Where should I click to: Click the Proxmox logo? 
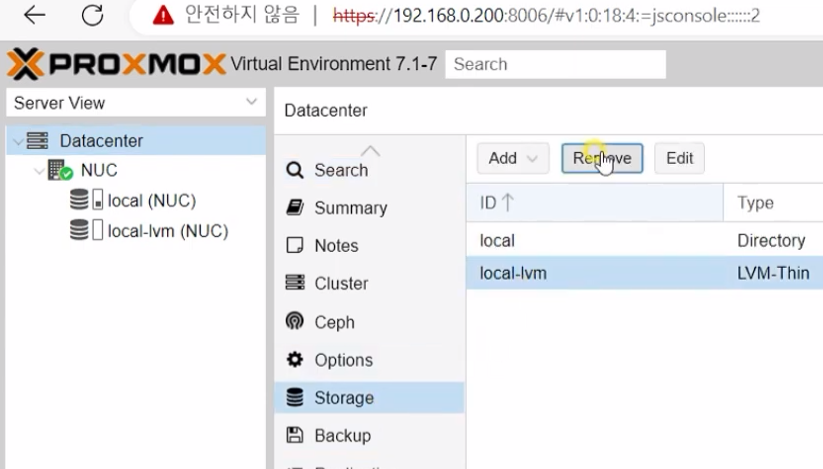[x=117, y=64]
